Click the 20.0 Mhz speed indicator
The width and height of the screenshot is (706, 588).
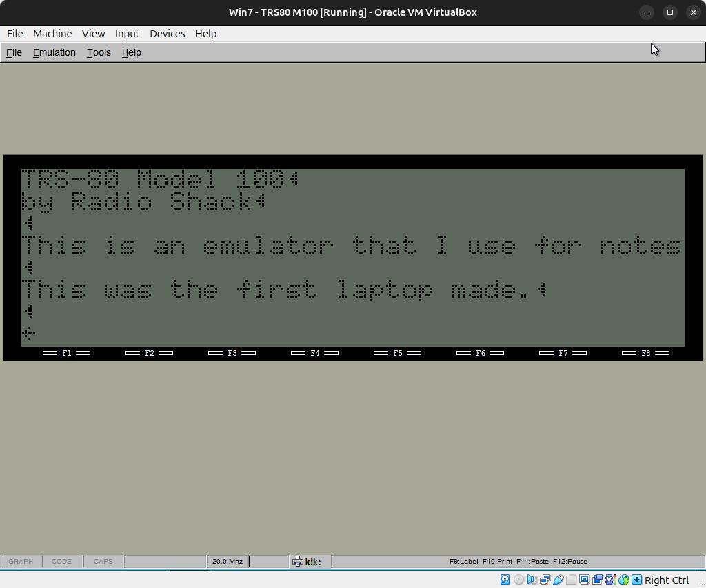(228, 561)
